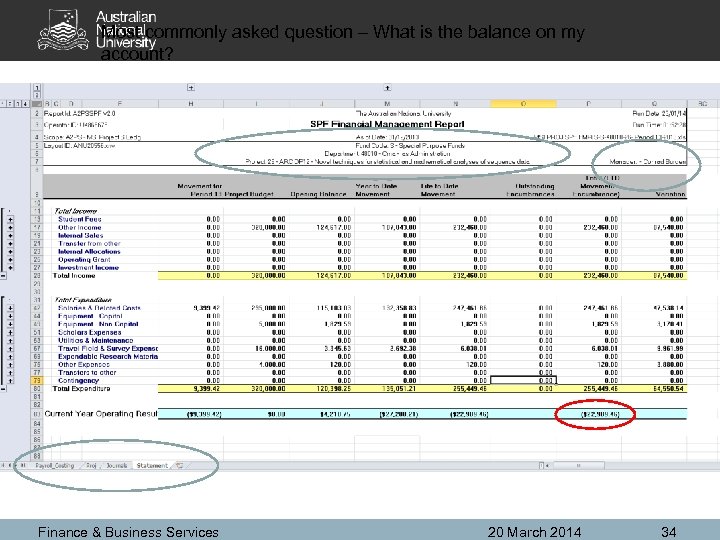The image size is (720, 540).
Task: Select column H header
Action: click(191, 104)
